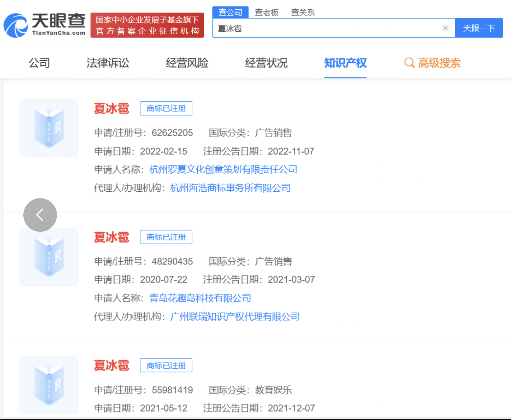The image size is (511, 420).
Task: Switch to the 查老板 search tab
Action: point(266,12)
